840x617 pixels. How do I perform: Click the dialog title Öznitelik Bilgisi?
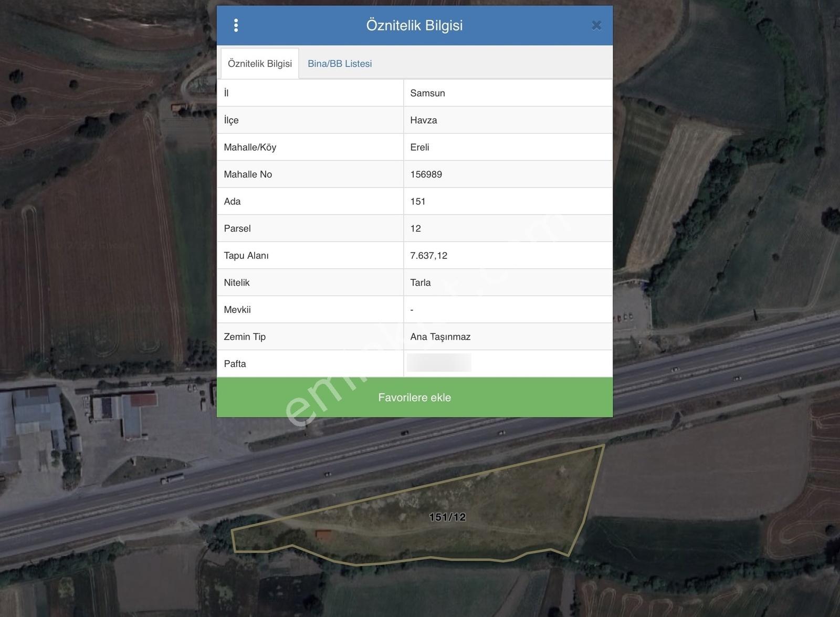(414, 25)
